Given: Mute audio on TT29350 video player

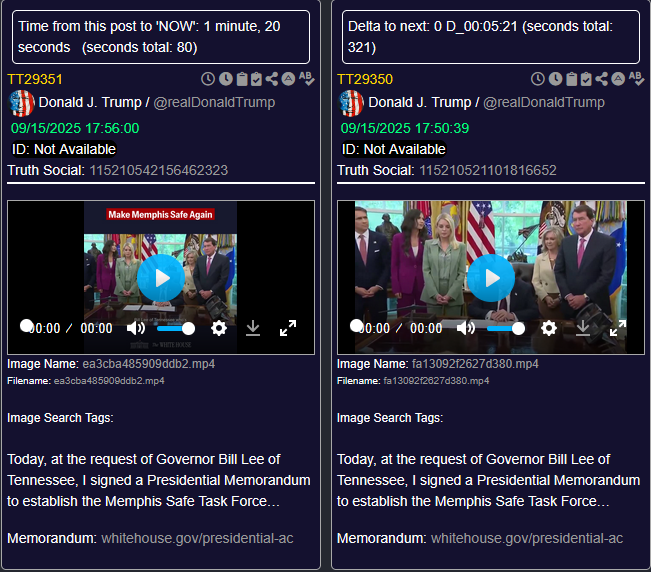Looking at the screenshot, I should click(x=465, y=328).
